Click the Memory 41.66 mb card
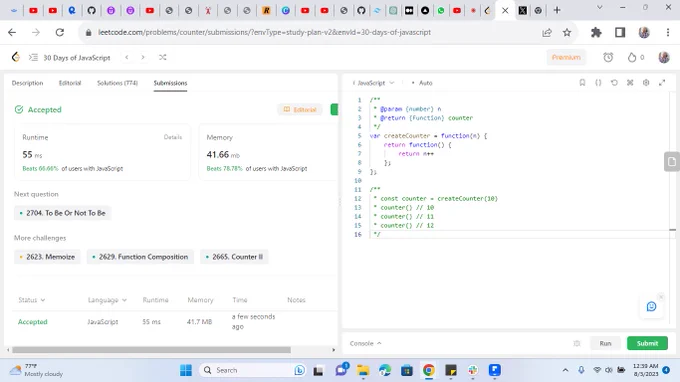The image size is (680, 382). [268, 152]
